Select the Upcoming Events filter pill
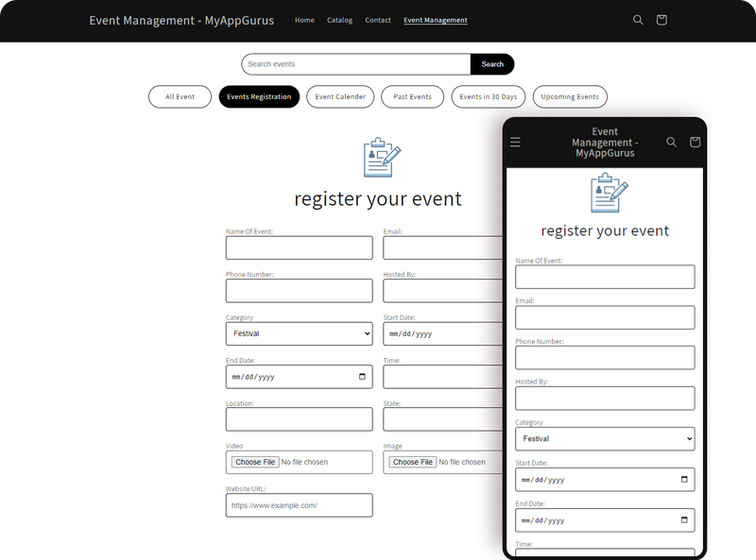Viewport: 756px width, 560px height. pos(570,96)
